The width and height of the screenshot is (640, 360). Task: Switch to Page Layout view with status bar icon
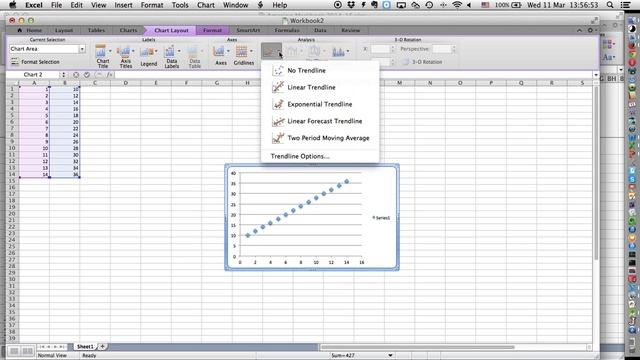click(x=27, y=351)
